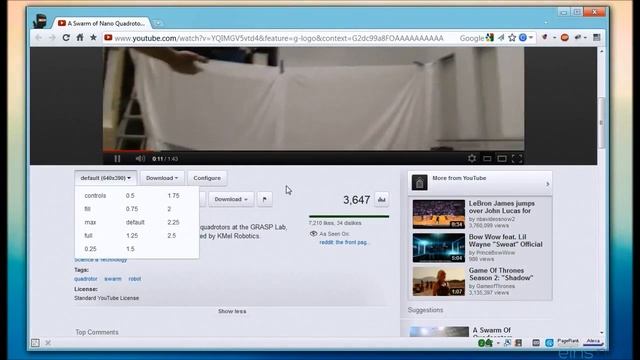
Task: Open the LeBron James jumps video thumbnail
Action: (439, 214)
